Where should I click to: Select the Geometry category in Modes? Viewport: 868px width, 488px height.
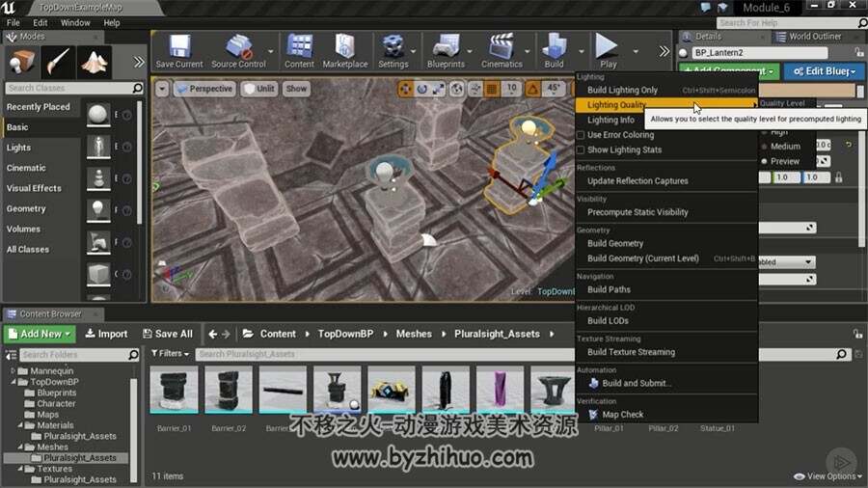[41, 208]
